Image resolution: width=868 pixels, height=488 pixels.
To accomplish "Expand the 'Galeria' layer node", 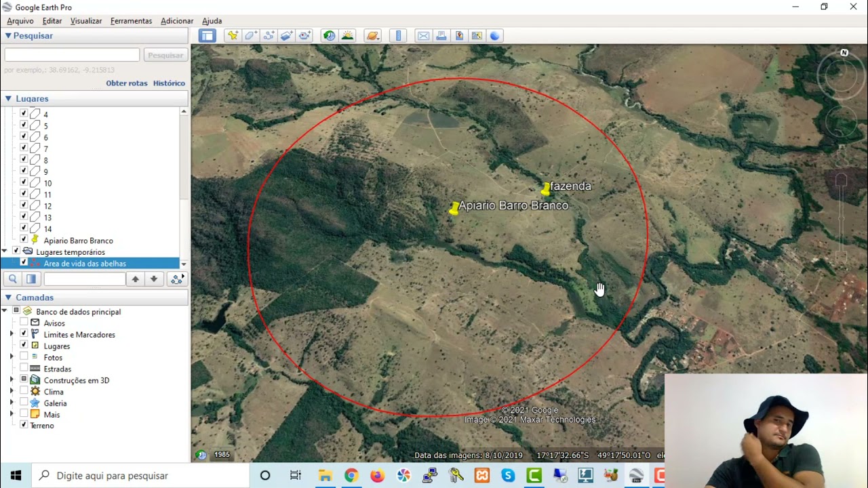I will coord(12,403).
